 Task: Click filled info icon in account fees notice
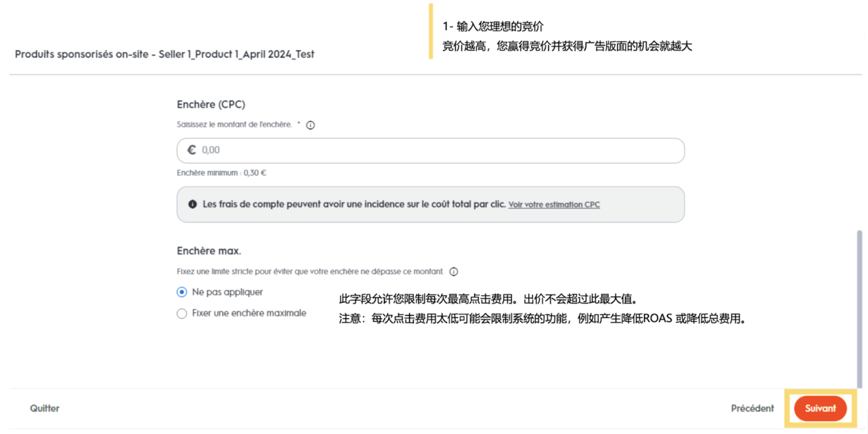click(193, 204)
